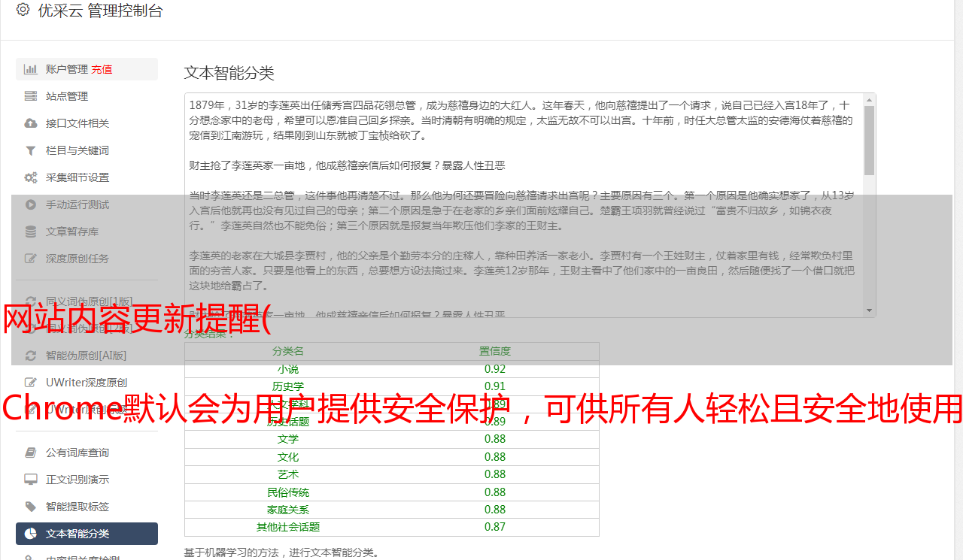963x560 pixels.
Task: Select the 艺术 category cell
Action: pyautogui.click(x=288, y=474)
